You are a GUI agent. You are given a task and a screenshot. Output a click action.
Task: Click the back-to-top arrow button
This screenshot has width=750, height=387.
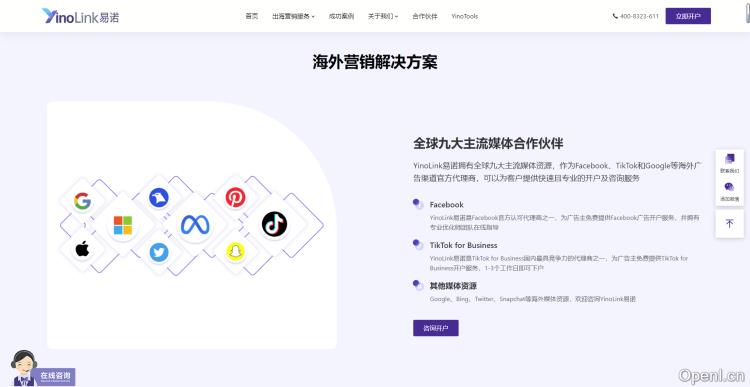click(729, 223)
